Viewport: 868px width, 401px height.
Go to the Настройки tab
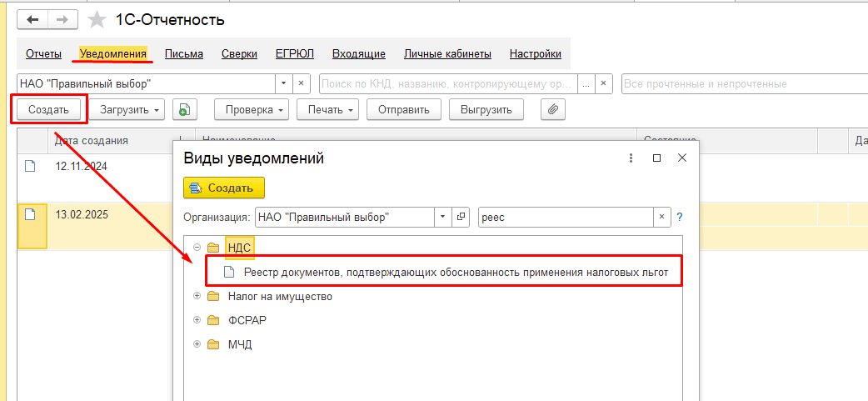[535, 54]
